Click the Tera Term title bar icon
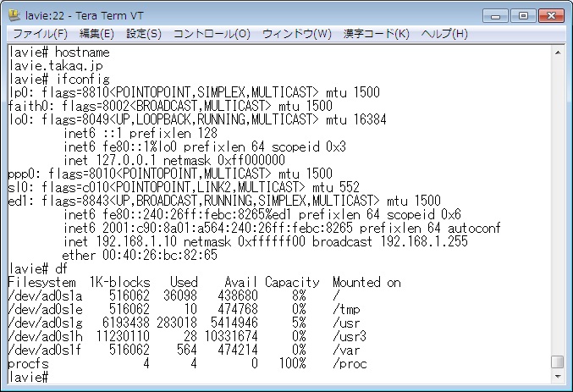Screen dimensions: 573x392 14,15
